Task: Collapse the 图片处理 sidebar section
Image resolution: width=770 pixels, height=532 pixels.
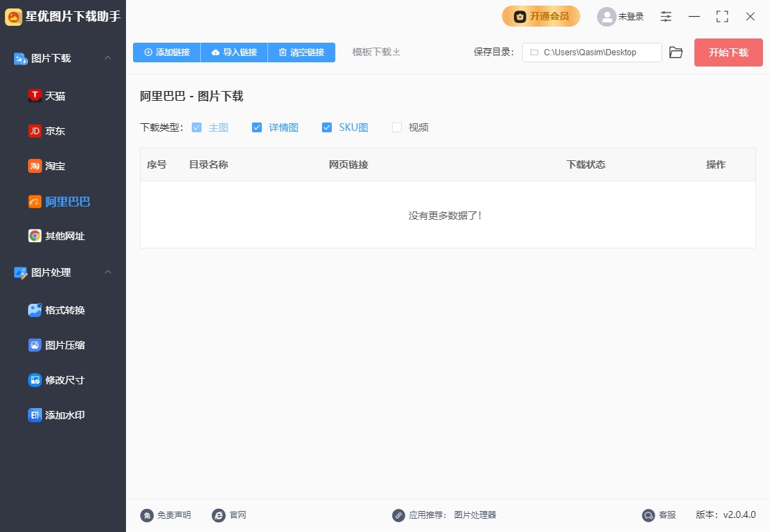Action: click(108, 272)
